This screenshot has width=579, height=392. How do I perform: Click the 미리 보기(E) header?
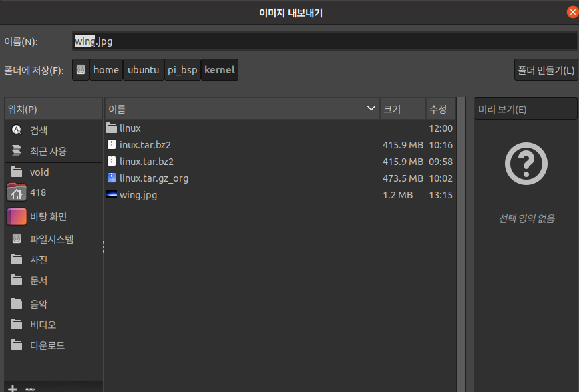coord(526,109)
